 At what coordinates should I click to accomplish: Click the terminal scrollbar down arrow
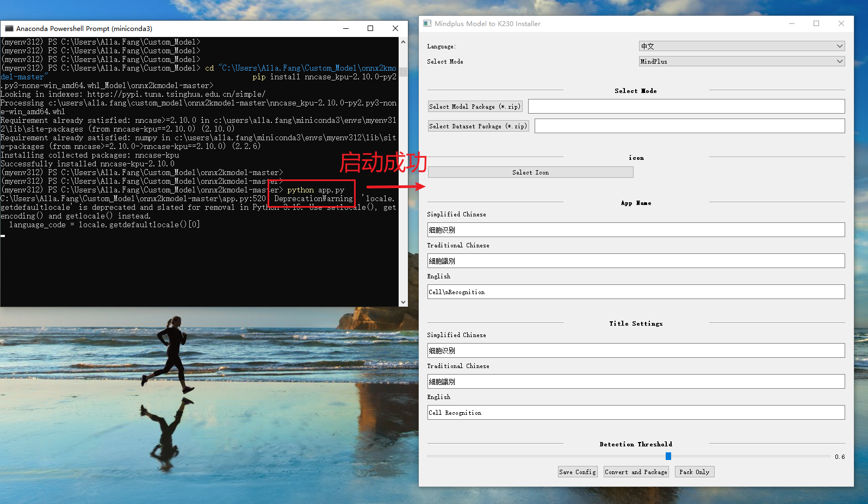point(403,302)
